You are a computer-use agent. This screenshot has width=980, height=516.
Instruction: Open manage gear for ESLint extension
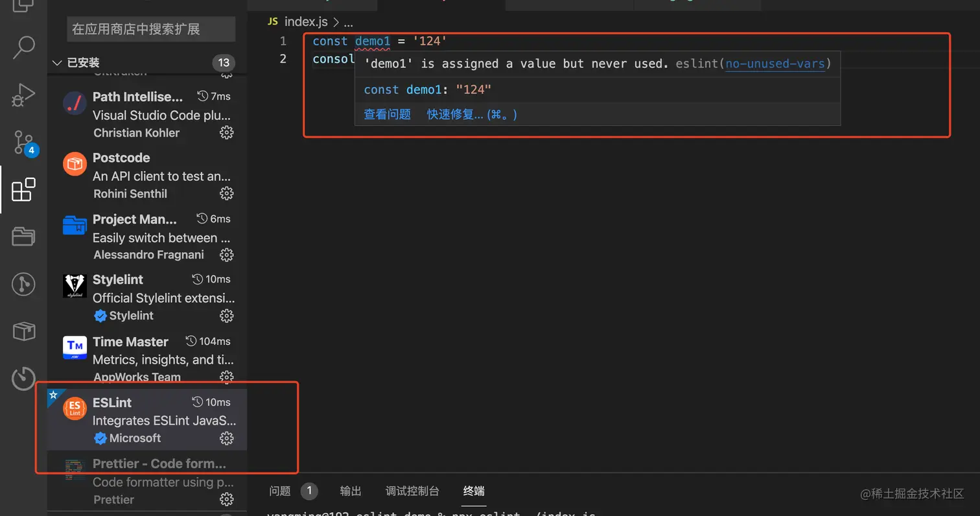click(226, 438)
